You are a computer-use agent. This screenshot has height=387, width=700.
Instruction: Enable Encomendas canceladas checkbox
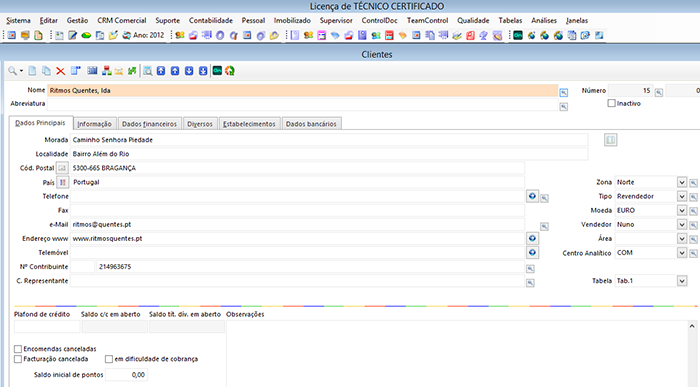click(18, 349)
